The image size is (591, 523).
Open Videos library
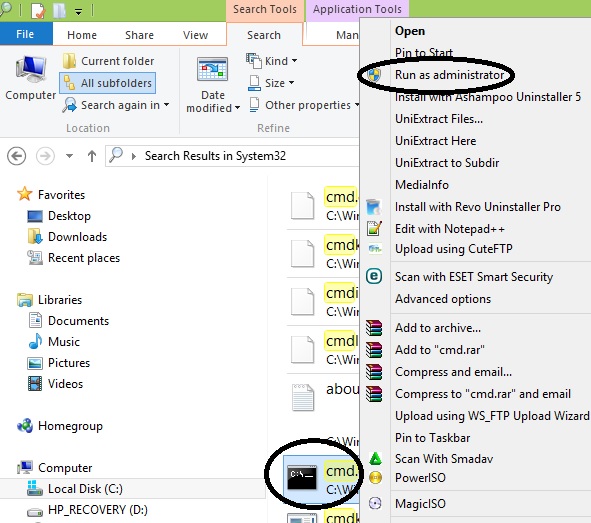point(55,384)
